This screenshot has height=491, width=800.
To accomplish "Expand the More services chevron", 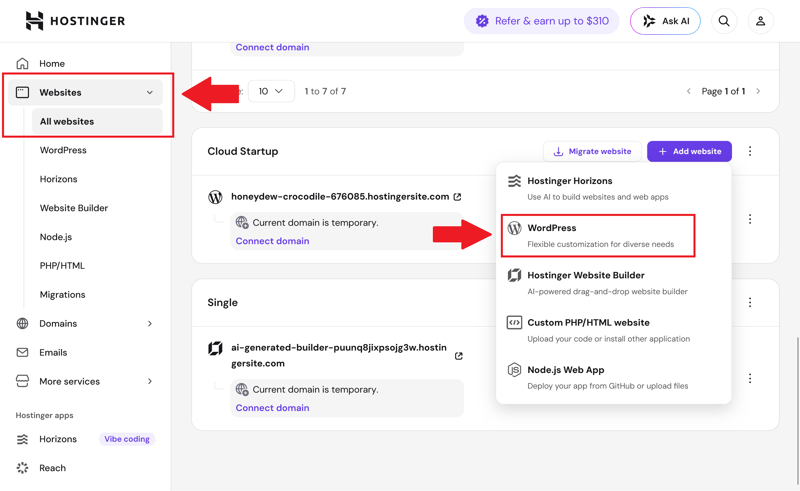I will 150,381.
